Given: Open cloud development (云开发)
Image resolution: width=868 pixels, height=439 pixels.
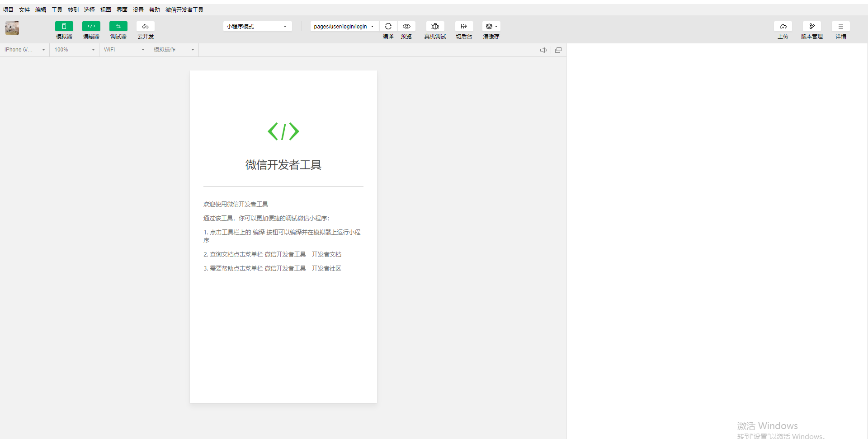Looking at the screenshot, I should pyautogui.click(x=146, y=26).
